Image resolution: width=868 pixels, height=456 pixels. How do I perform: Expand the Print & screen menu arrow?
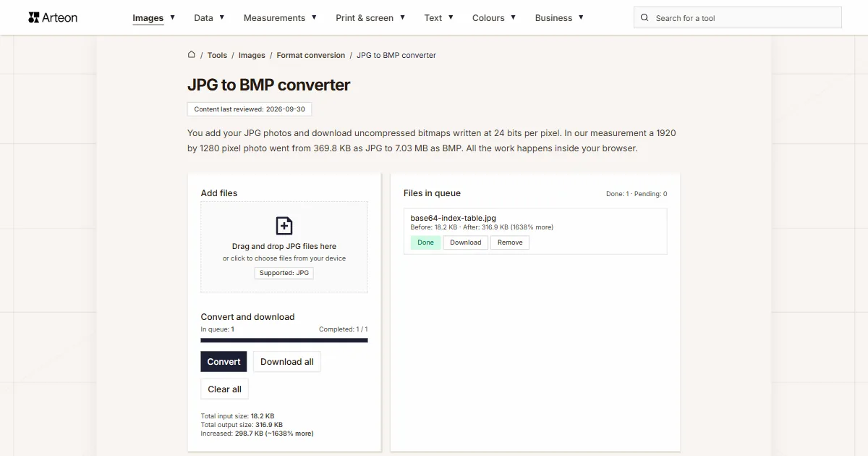tap(402, 17)
